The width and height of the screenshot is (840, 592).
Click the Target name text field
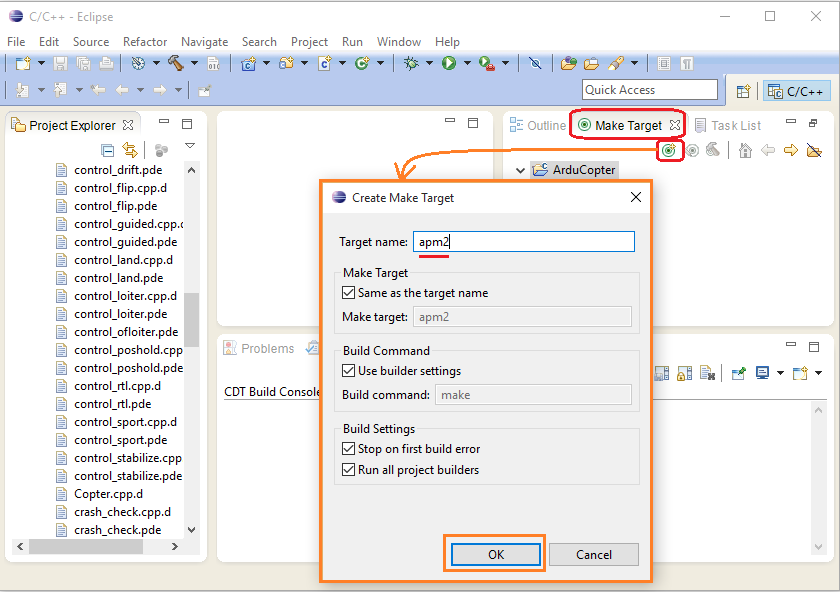click(x=524, y=242)
